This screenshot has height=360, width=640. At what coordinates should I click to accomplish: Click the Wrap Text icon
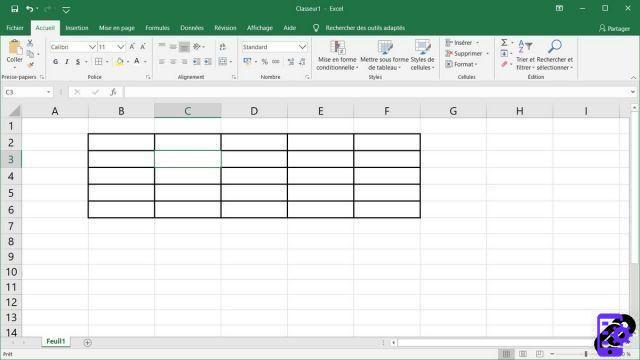click(222, 47)
